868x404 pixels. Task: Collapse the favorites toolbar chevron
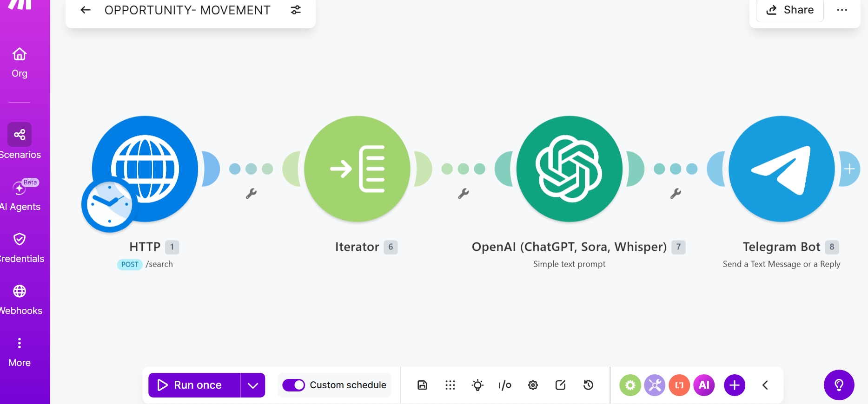point(765,385)
